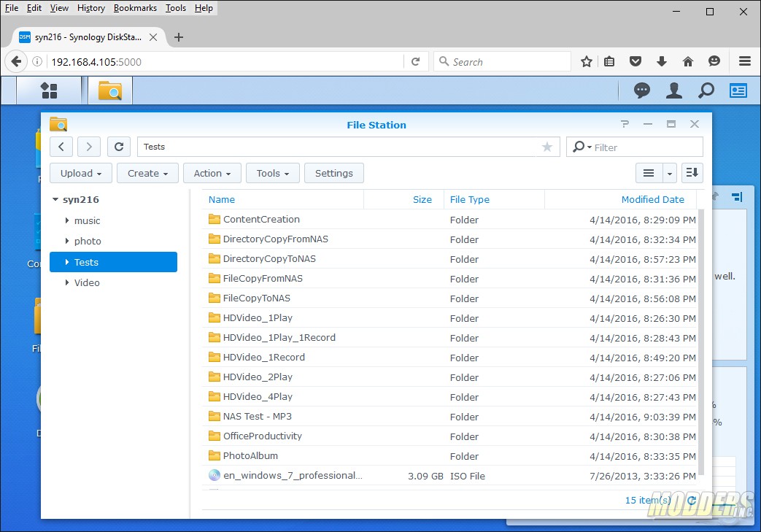Open the Create dropdown
Viewport: 761px width, 532px height.
147,173
